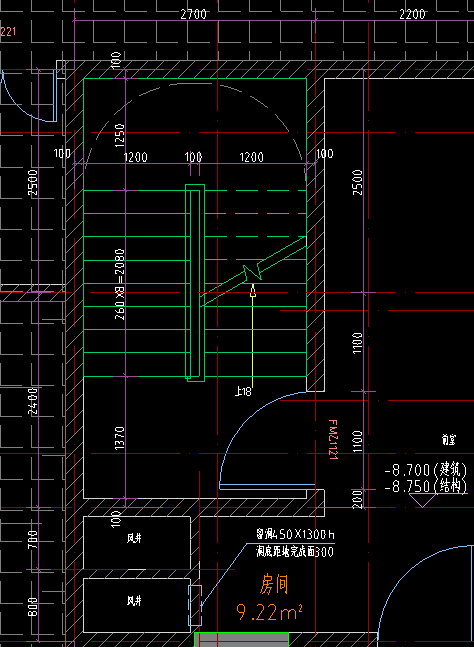The width and height of the screenshot is (474, 647).
Task: Click the vertical 200 dimension text
Action: (358, 498)
